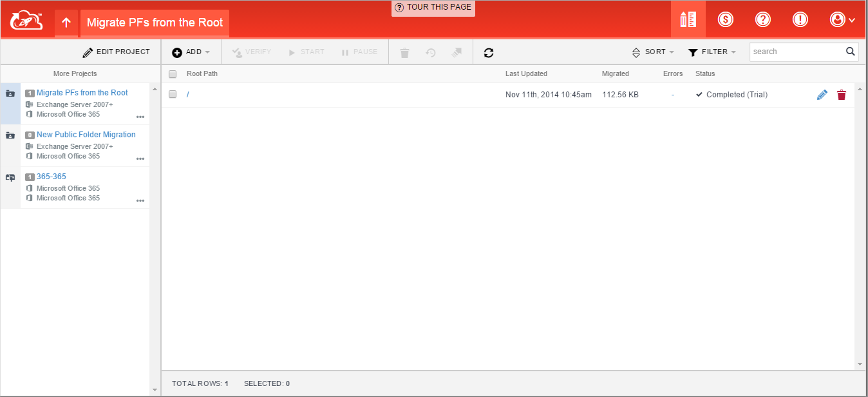Click the Start toolbar button

(x=307, y=52)
